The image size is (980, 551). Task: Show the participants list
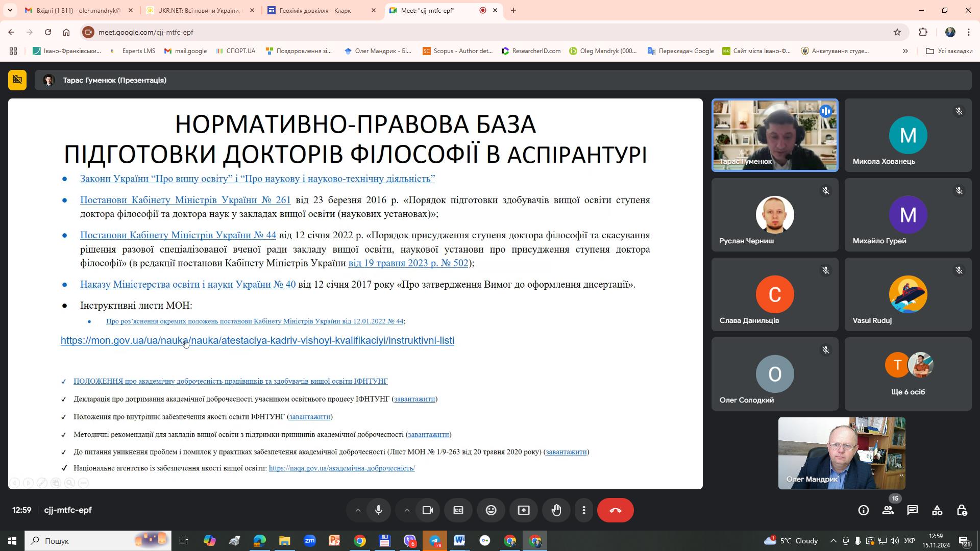(x=888, y=510)
